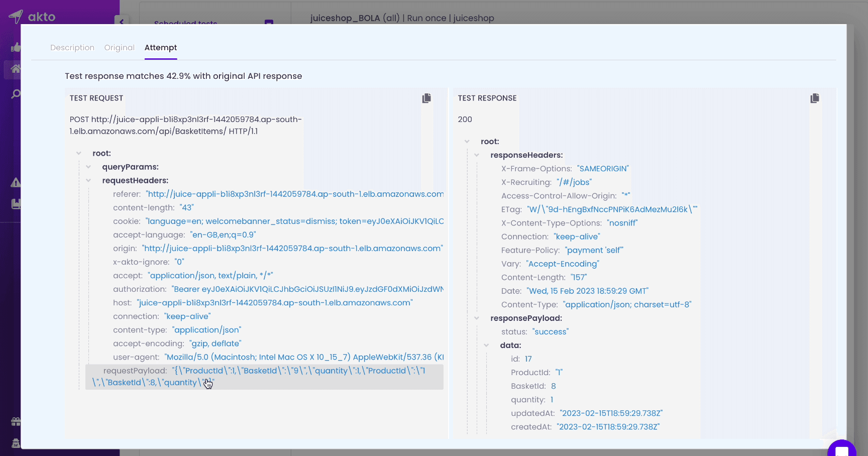The image size is (868, 456).
Task: Click the referer header value
Action: [295, 194]
